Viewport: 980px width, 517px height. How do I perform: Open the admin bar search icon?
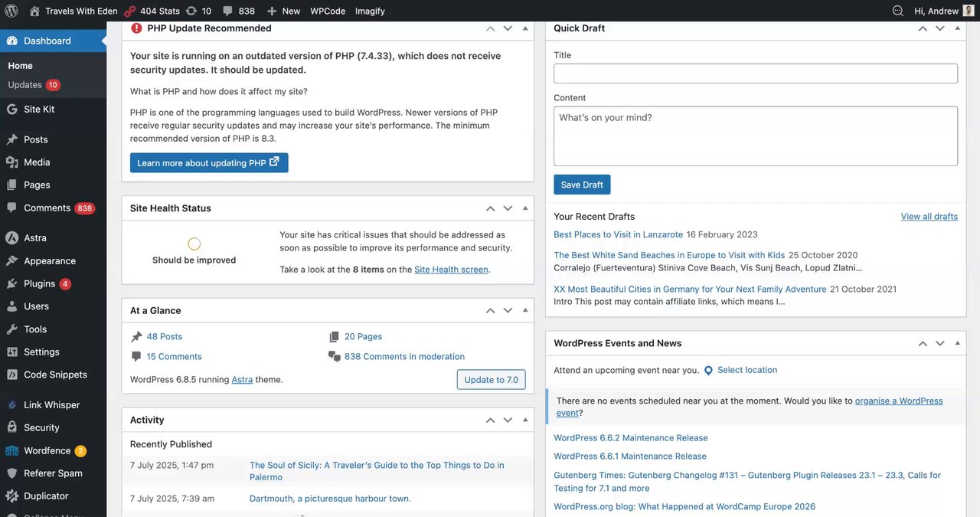pos(897,11)
